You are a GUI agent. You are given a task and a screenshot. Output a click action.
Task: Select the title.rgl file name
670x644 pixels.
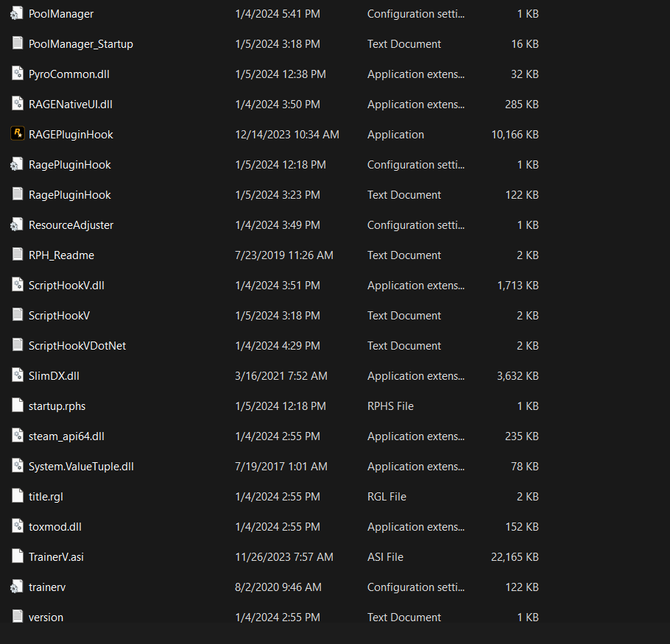(x=46, y=497)
